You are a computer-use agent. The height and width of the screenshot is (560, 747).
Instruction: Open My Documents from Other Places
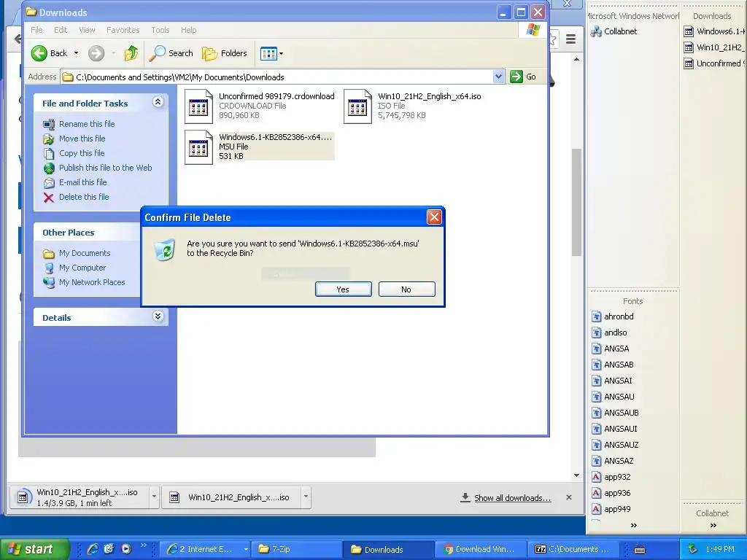[x=85, y=253]
